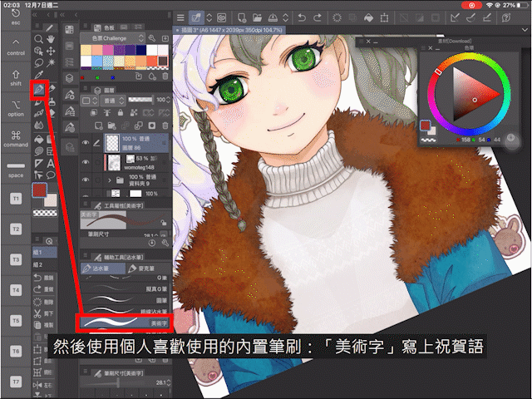Toggle transparent color checkered swatch in toolbox

pyautogui.click(x=45, y=213)
